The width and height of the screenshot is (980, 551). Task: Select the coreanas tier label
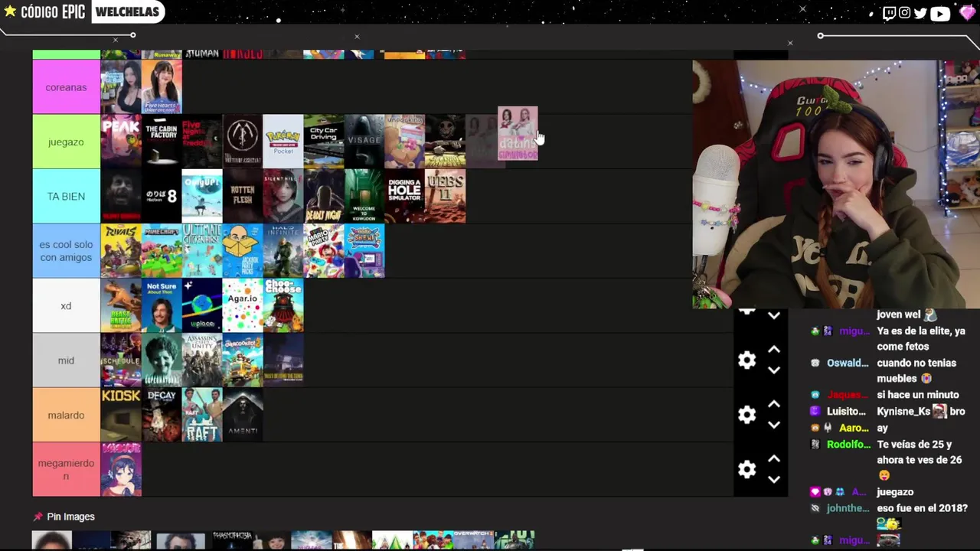[66, 87]
